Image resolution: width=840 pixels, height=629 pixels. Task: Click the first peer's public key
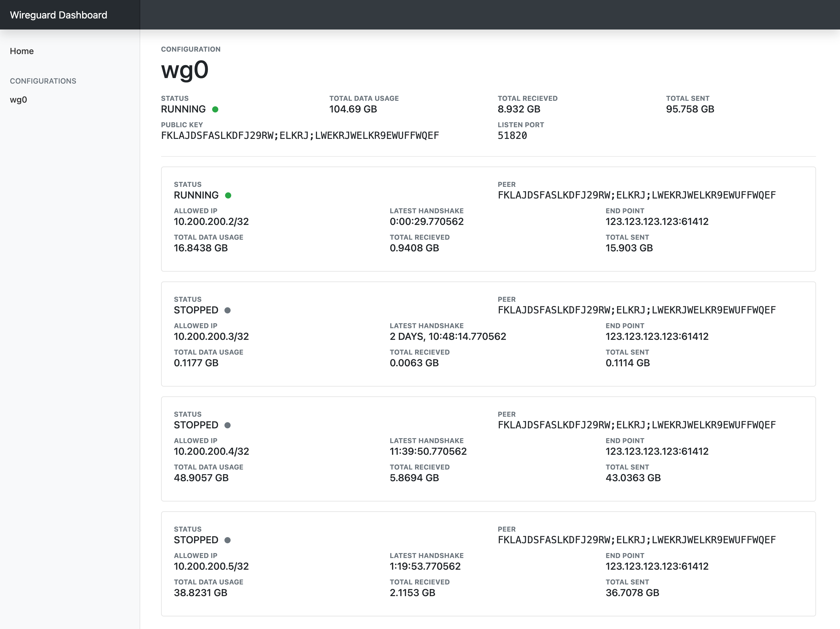[x=636, y=195]
